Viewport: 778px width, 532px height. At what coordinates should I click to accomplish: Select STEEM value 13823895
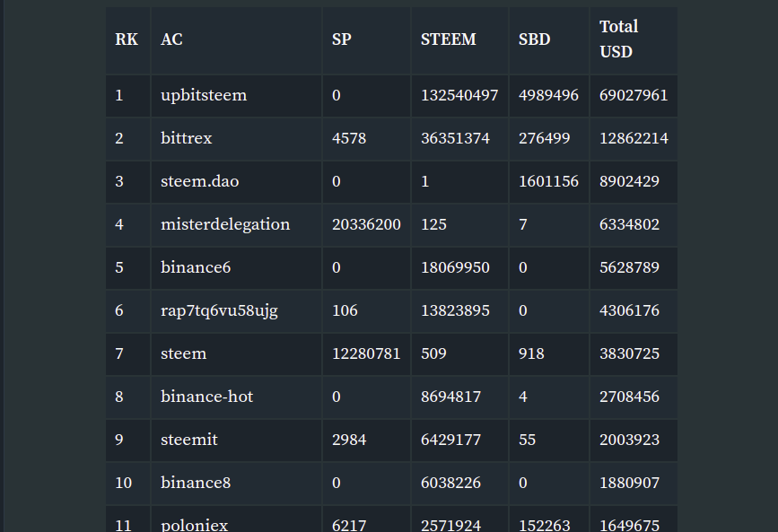click(455, 310)
